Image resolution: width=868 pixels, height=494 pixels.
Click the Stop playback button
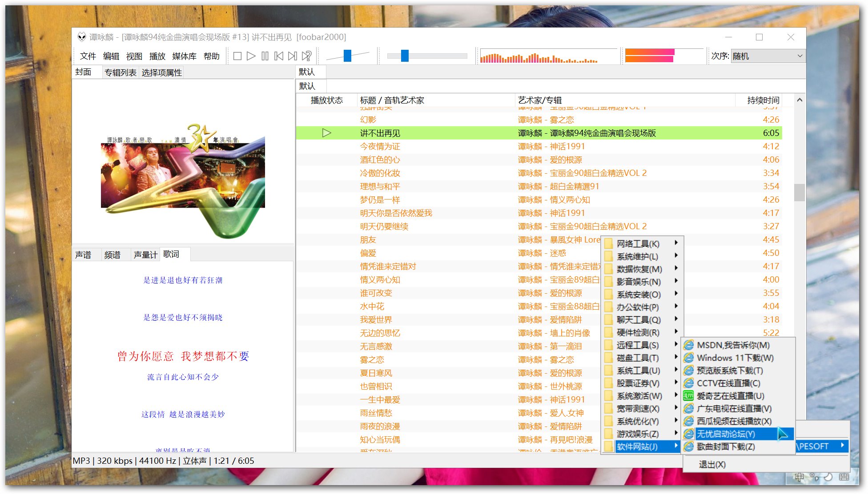(x=237, y=56)
